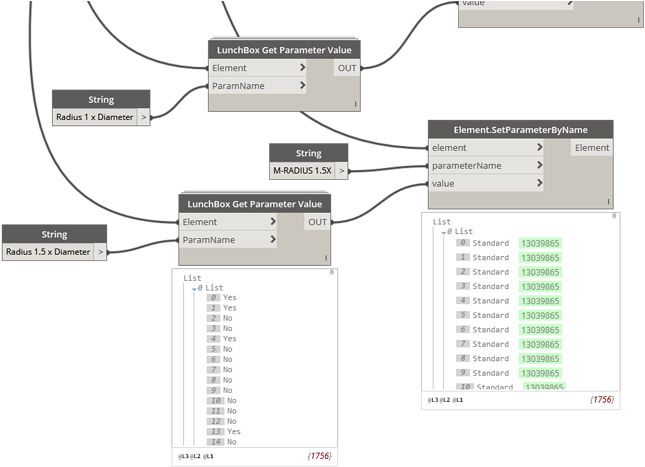The width and height of the screenshot is (645, 467).
Task: Select index 14 'No' row in preview list
Action: point(222,441)
